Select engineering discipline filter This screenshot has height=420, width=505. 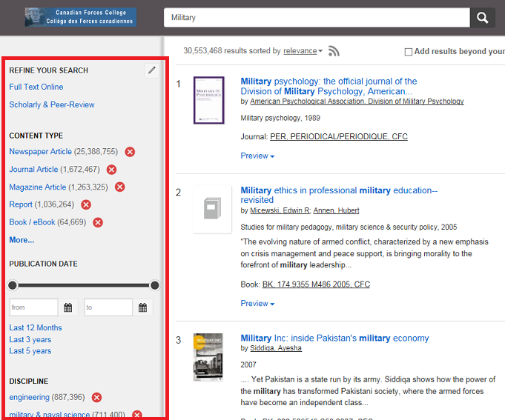30,398
